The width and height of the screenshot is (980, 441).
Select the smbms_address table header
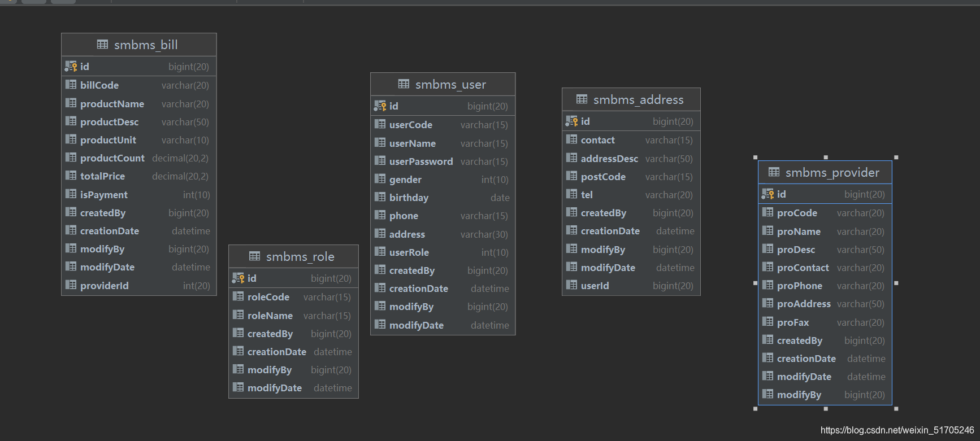coord(631,99)
